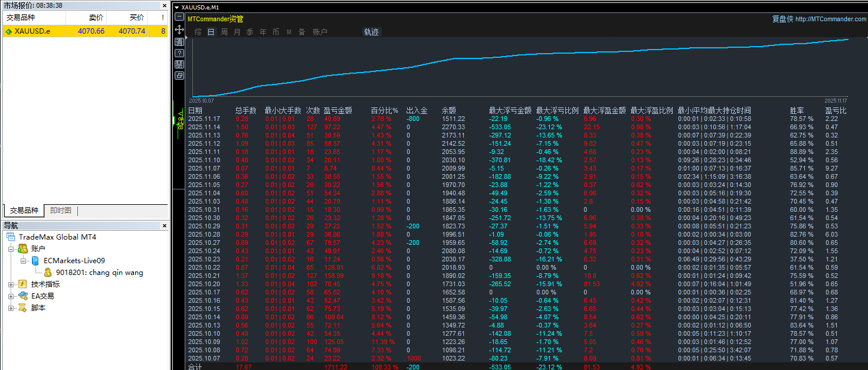Image resolution: width=868 pixels, height=370 pixels.
Task: Click the 2025.10.07 date in bottom table row
Action: click(x=204, y=358)
